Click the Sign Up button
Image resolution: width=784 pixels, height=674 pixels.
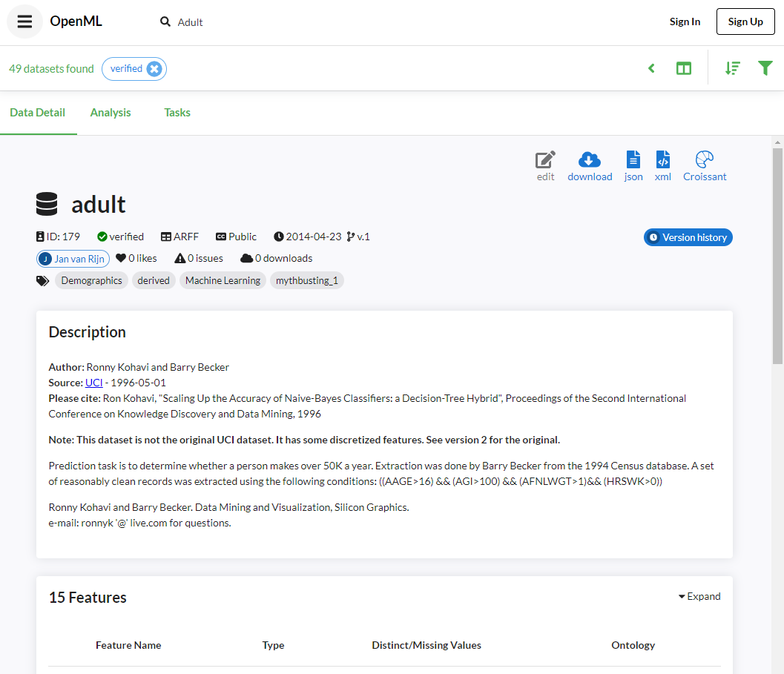pyautogui.click(x=745, y=21)
